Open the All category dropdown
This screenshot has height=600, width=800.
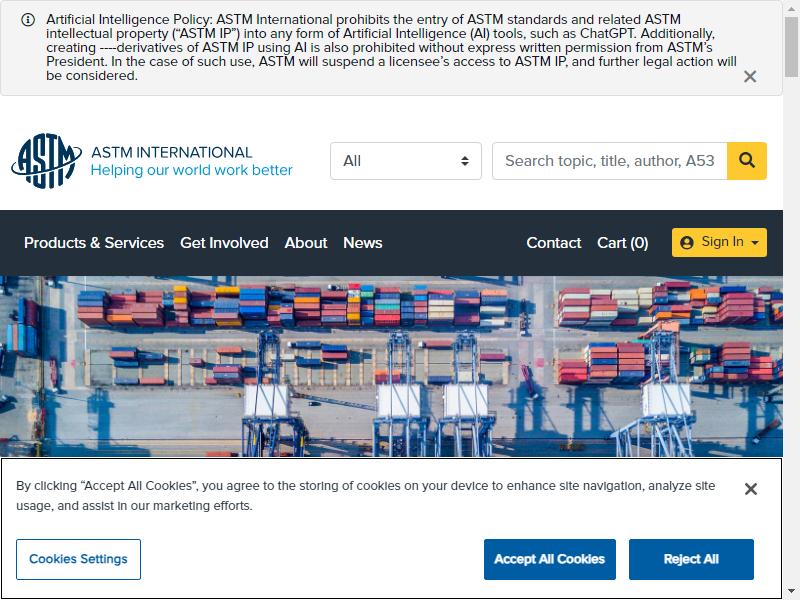(x=406, y=161)
